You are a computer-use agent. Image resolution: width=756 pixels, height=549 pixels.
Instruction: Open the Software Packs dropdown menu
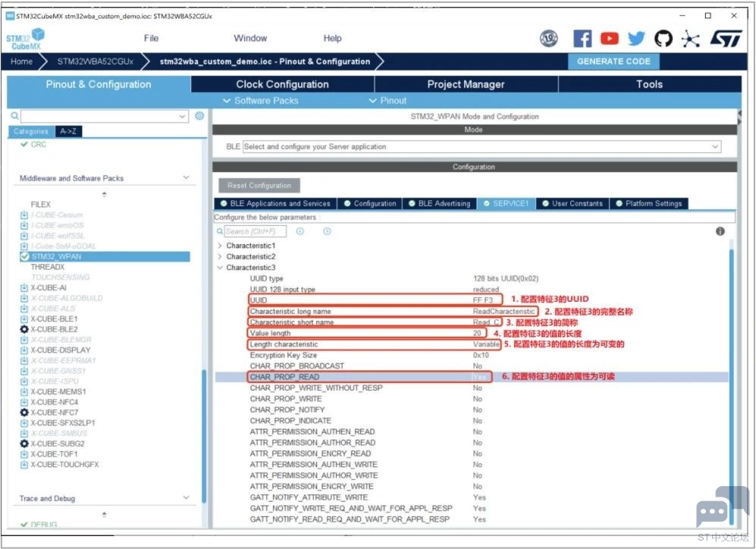[x=260, y=101]
